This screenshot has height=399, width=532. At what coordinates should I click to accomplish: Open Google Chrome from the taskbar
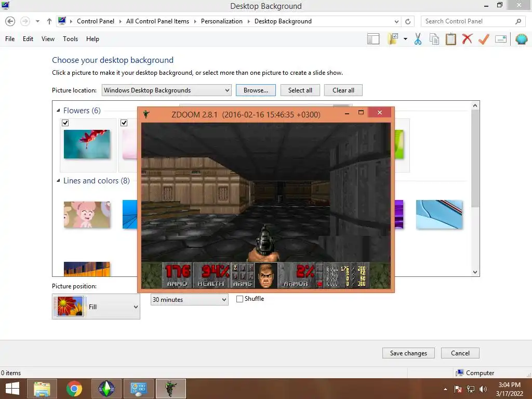pos(74,389)
